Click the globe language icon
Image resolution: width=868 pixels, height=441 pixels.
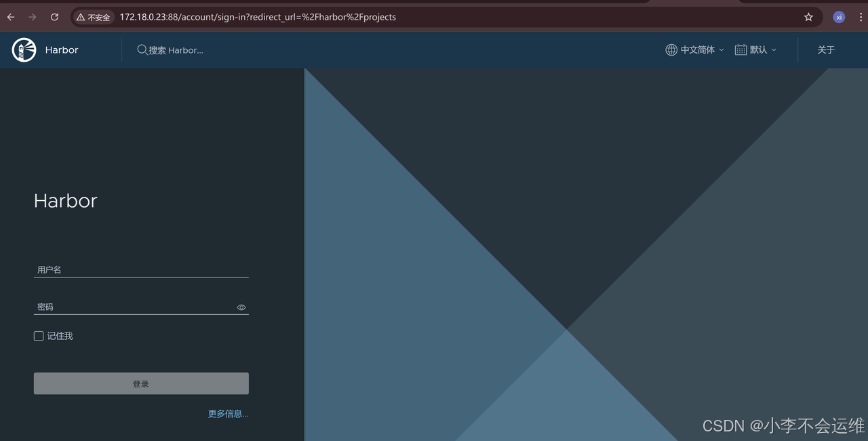click(x=671, y=50)
